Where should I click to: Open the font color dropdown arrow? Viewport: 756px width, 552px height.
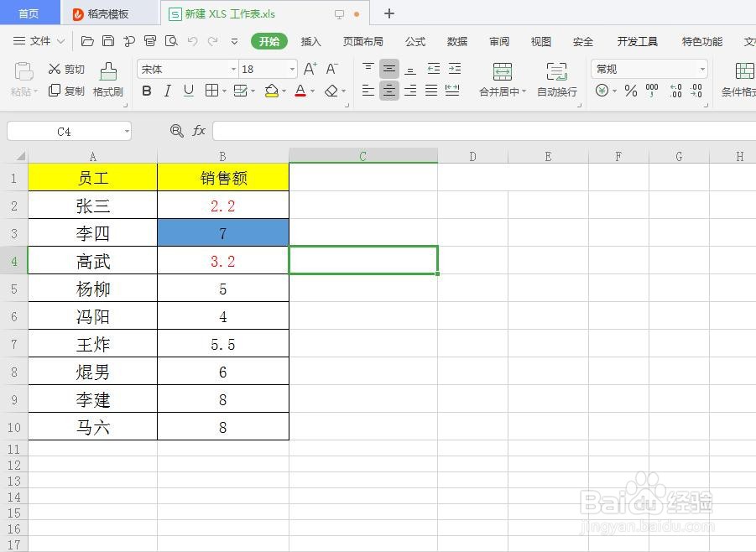pyautogui.click(x=310, y=91)
